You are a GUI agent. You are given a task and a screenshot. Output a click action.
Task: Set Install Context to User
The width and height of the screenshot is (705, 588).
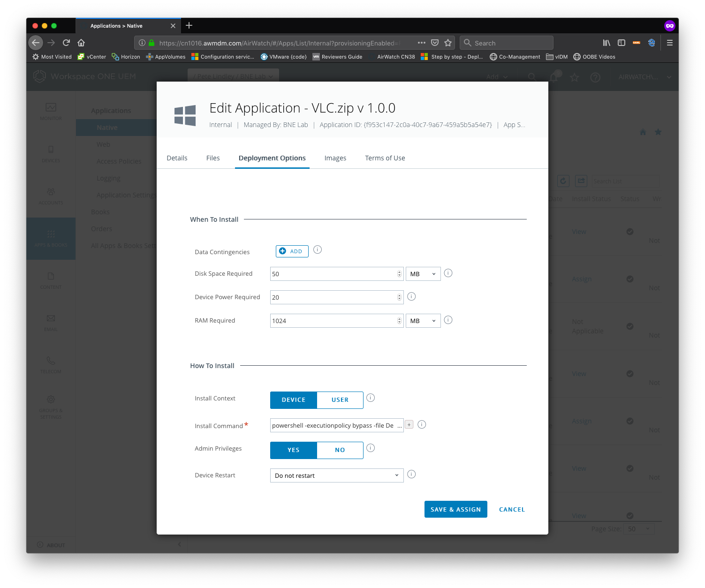[340, 400]
